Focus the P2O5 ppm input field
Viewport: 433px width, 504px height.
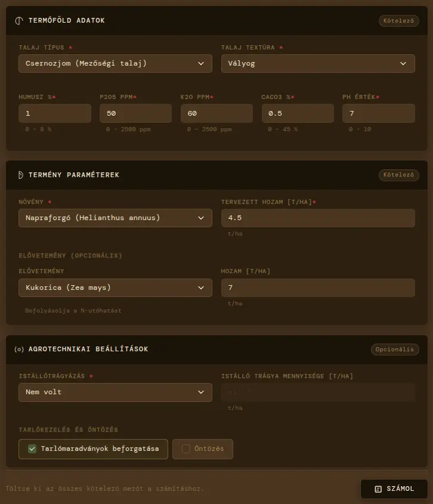(x=135, y=113)
